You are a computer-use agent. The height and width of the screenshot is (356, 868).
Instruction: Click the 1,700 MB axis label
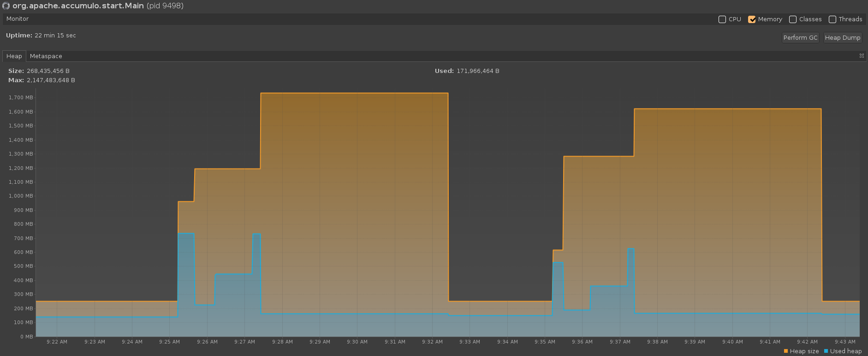point(21,98)
